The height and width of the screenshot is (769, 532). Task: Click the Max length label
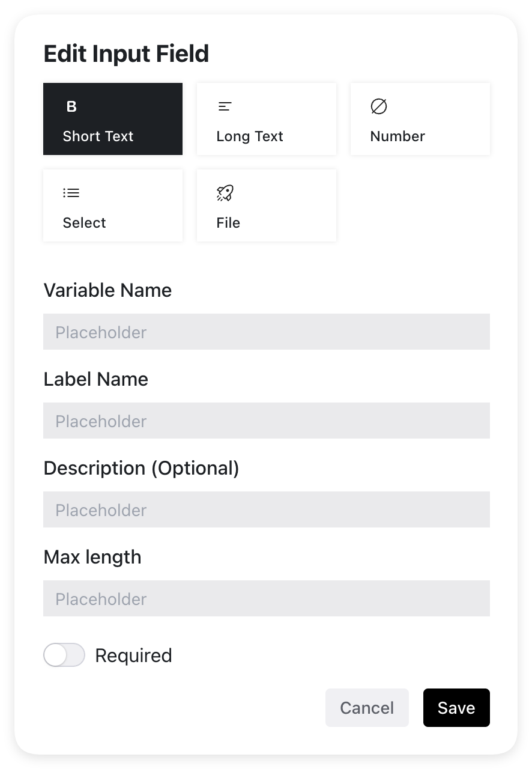92,557
